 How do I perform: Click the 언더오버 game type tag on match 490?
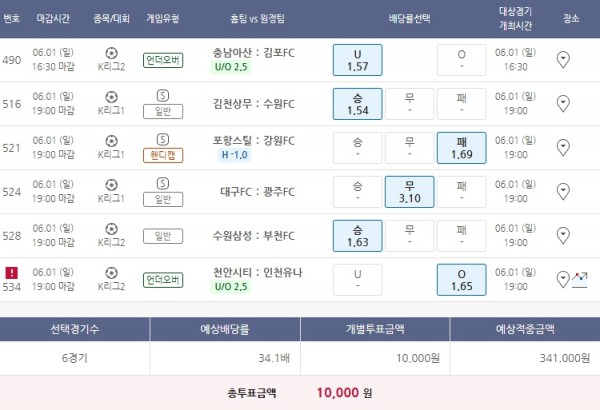coord(163,60)
